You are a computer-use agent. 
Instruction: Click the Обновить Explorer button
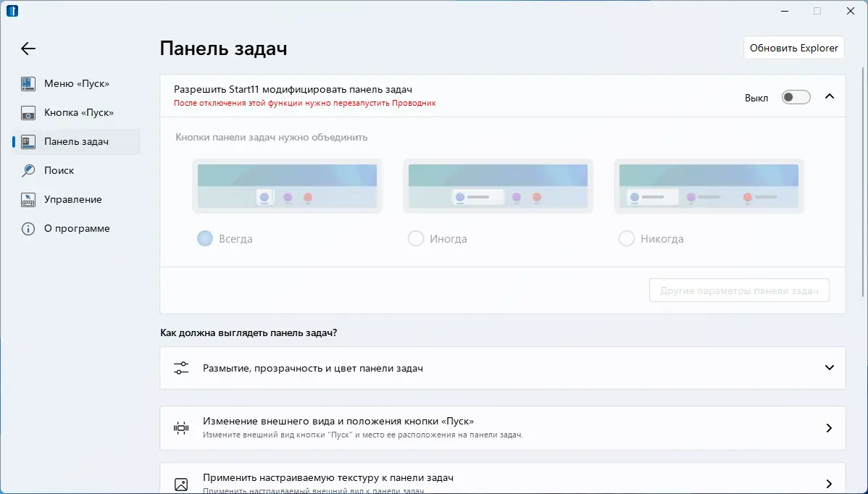click(793, 47)
